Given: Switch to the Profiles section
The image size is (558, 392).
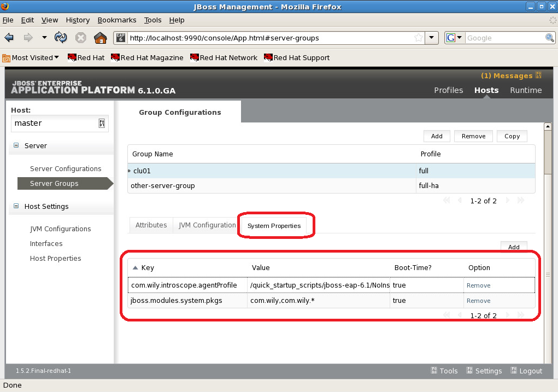Looking at the screenshot, I should (x=448, y=90).
